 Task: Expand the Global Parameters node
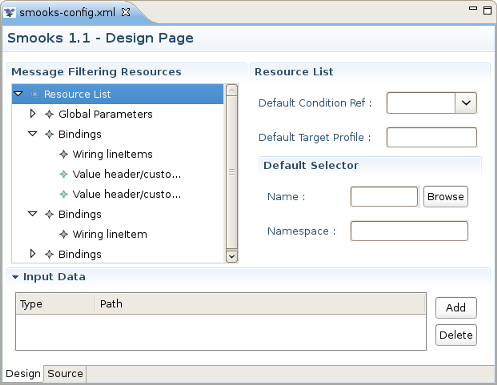[x=33, y=114]
